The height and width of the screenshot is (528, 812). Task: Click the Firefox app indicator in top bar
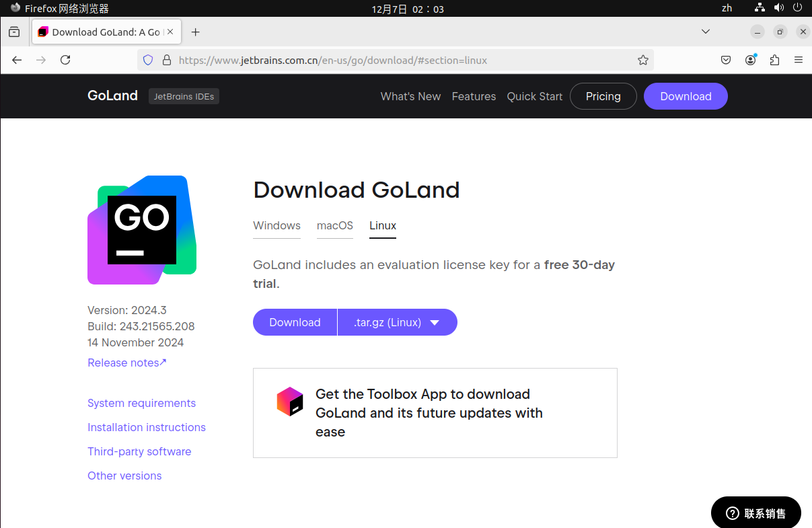59,9
